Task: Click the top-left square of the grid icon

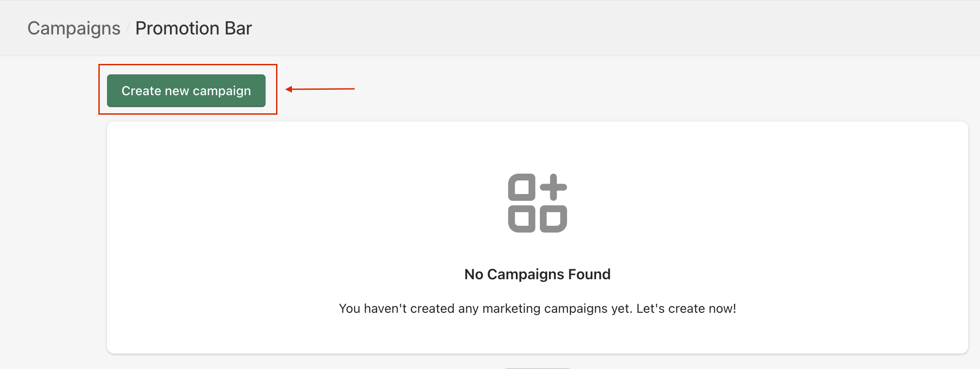Action: pyautogui.click(x=522, y=187)
